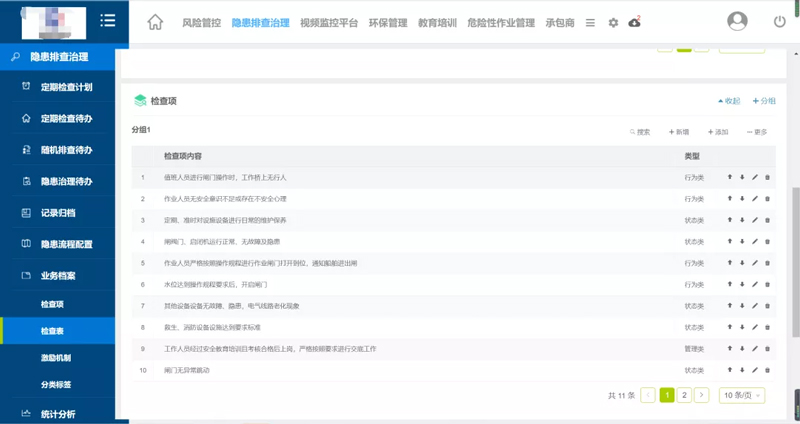Delete row 3 using trash icon
This screenshot has width=800, height=424.
pos(768,220)
